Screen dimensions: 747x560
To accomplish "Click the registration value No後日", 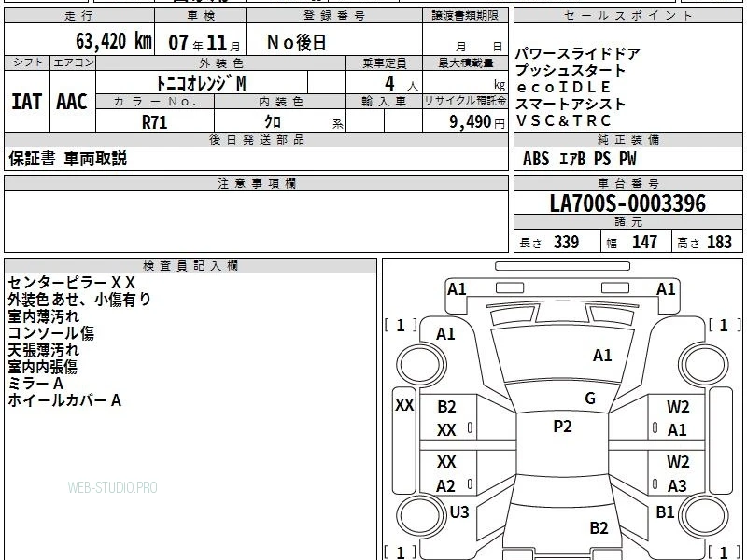I will (296, 43).
